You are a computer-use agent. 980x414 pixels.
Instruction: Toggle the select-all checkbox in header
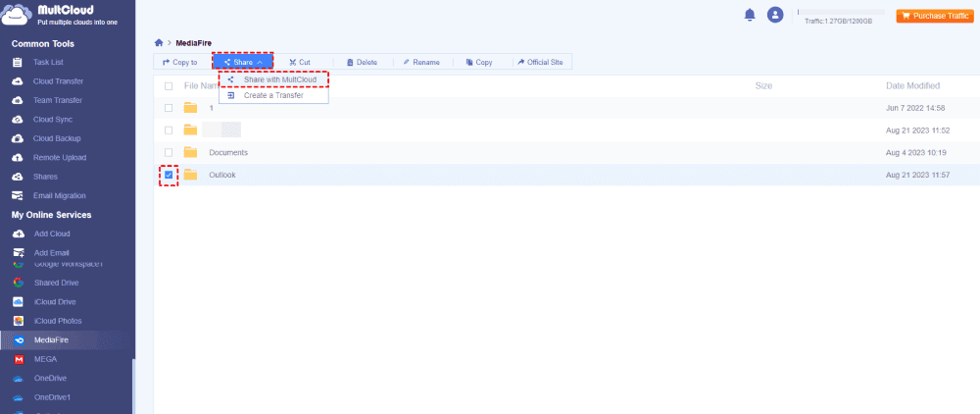click(x=169, y=86)
